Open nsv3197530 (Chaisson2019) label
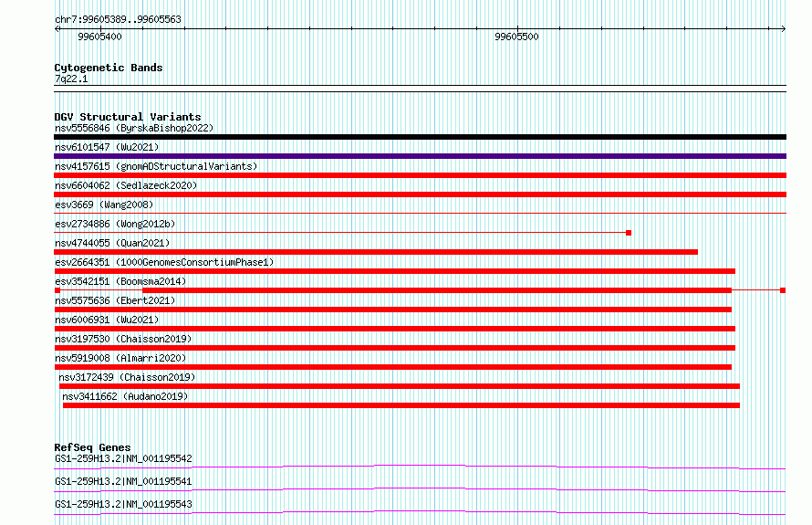Image resolution: width=812 pixels, height=525 pixels. click(123, 339)
